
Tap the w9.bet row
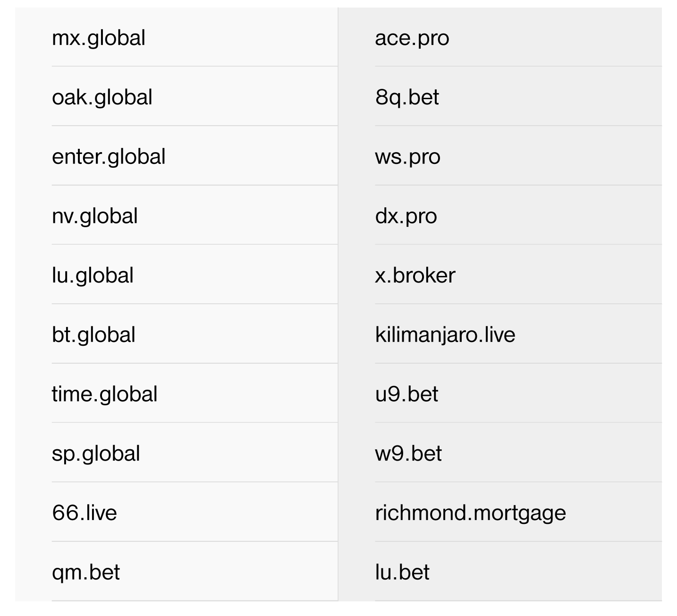coord(408,453)
